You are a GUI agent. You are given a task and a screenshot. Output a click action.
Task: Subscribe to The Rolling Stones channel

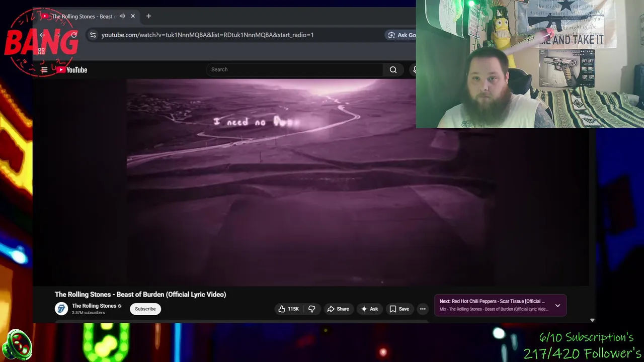coord(145,309)
